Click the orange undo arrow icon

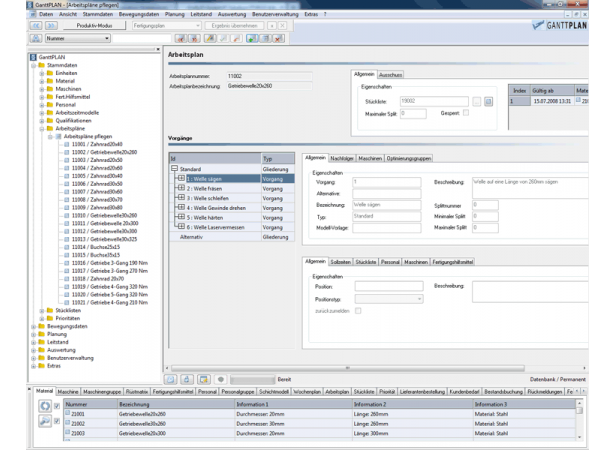236,38
